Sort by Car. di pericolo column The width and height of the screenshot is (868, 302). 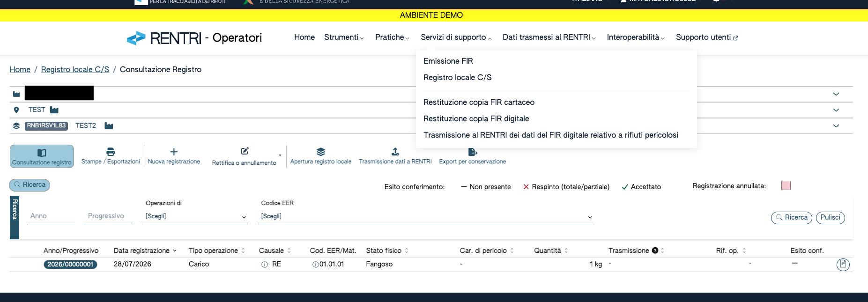(487, 251)
